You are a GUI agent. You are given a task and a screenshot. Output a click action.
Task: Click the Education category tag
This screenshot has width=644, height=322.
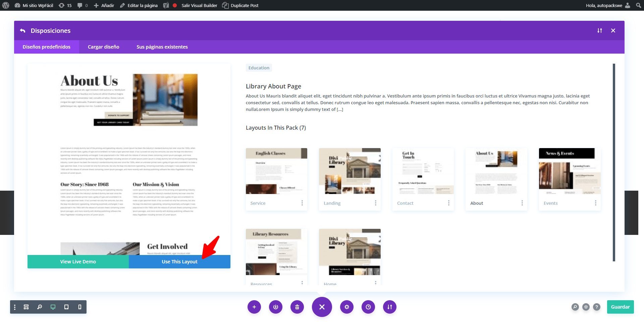259,68
